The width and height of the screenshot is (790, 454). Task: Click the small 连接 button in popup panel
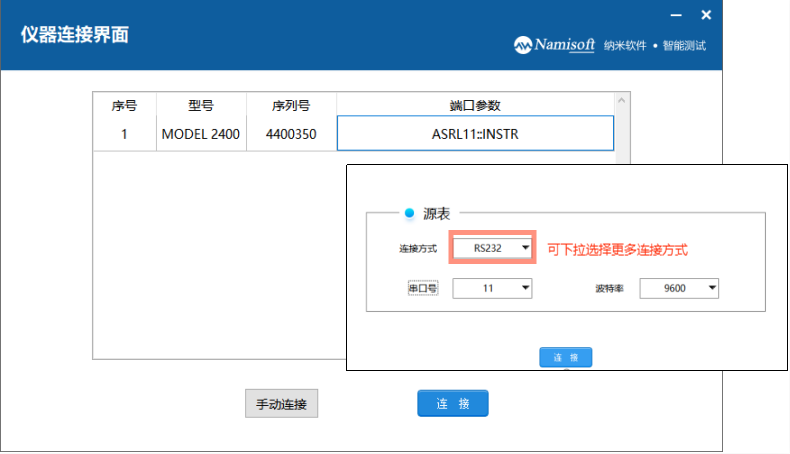[565, 357]
